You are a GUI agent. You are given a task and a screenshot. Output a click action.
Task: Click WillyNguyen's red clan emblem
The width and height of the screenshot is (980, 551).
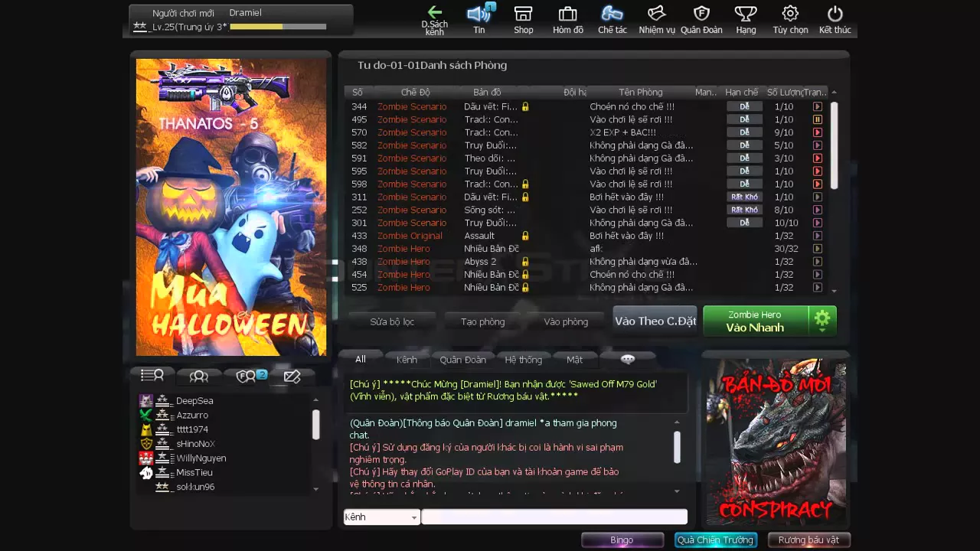tap(146, 458)
